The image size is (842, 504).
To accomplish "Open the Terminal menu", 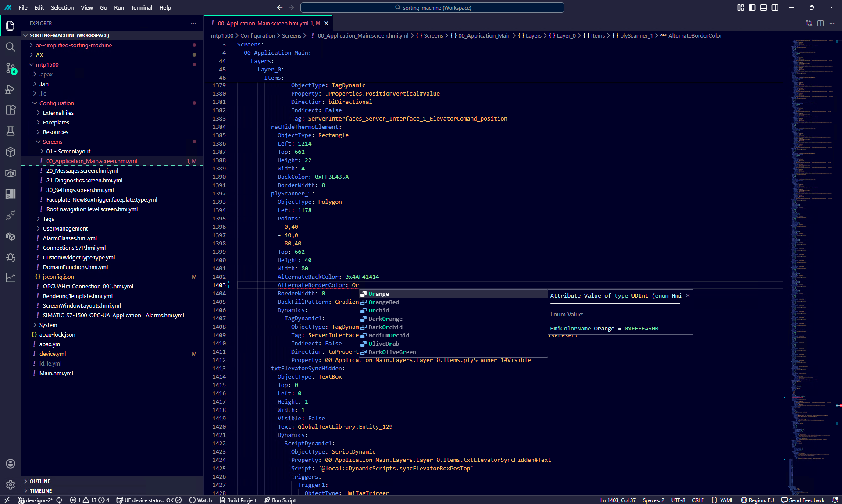I will click(x=141, y=7).
